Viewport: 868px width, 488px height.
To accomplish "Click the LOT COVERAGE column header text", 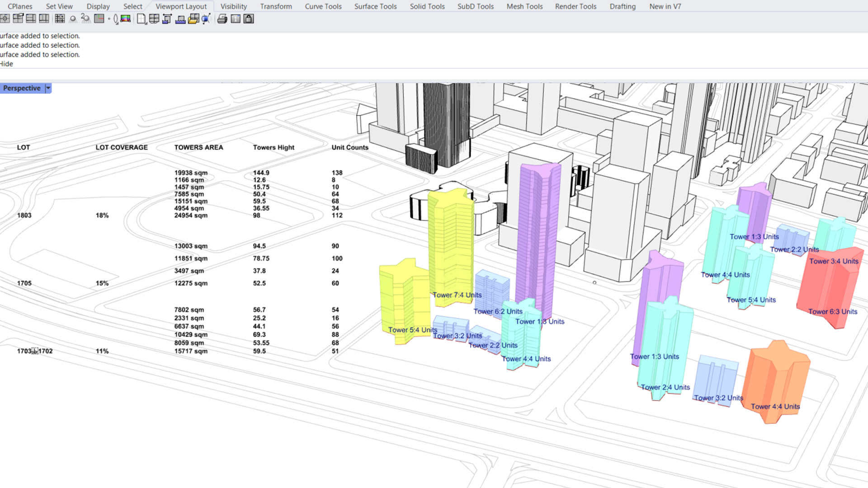I will click(x=122, y=147).
